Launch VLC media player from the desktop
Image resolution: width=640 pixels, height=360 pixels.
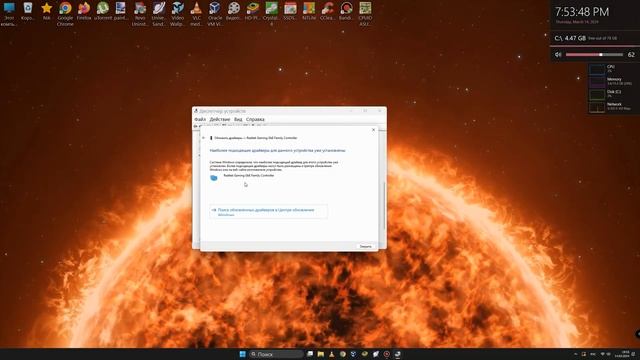(196, 13)
